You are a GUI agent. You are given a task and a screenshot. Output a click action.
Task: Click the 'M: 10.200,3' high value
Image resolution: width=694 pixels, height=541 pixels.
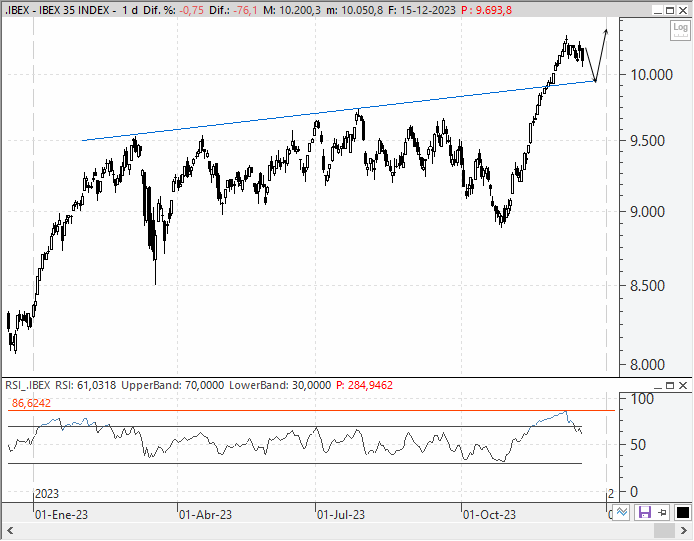[x=292, y=10]
